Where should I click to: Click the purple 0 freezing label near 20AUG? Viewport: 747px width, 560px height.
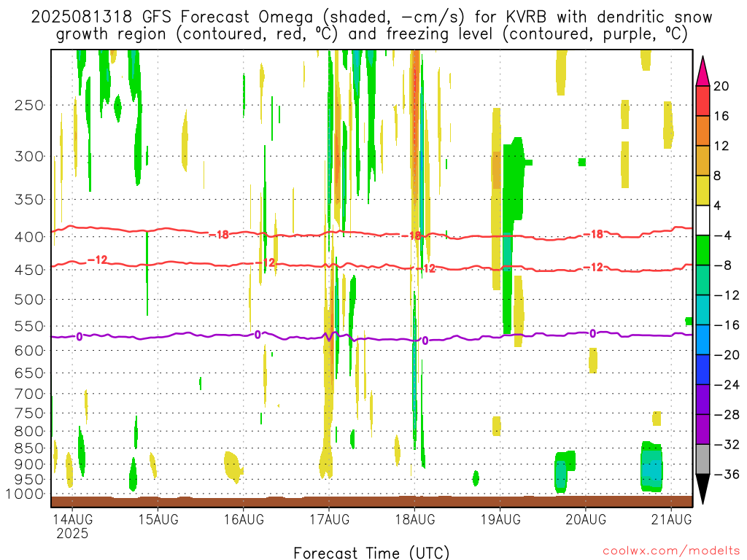click(592, 334)
